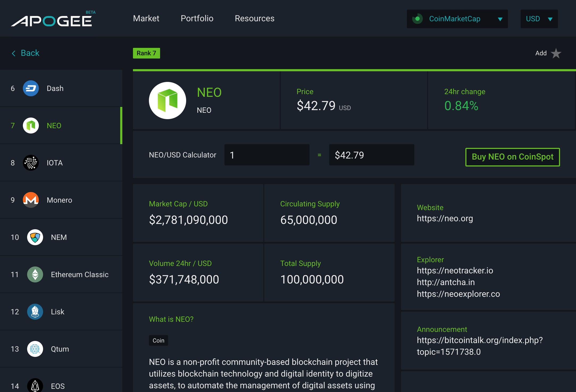
Task: Click the Ethereum Classic icon
Action: click(35, 274)
